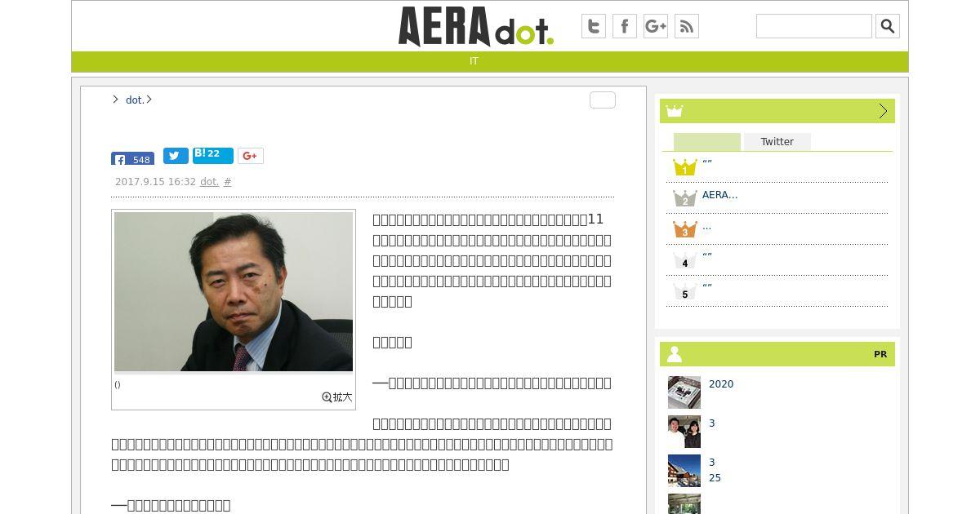Bookmark with Hatena B! 22 button
The height and width of the screenshot is (514, 980).
[213, 156]
